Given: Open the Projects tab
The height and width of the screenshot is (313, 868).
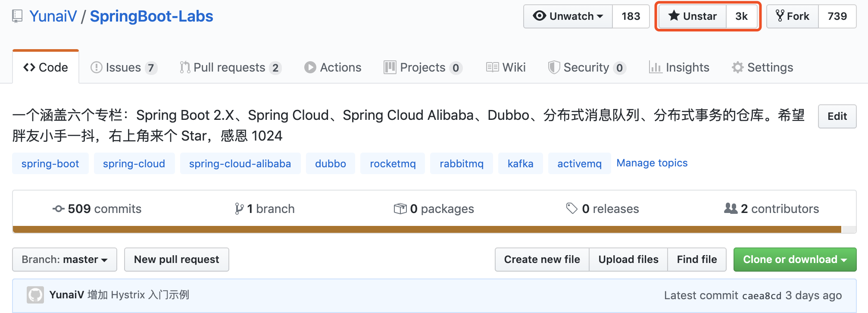Looking at the screenshot, I should (423, 68).
